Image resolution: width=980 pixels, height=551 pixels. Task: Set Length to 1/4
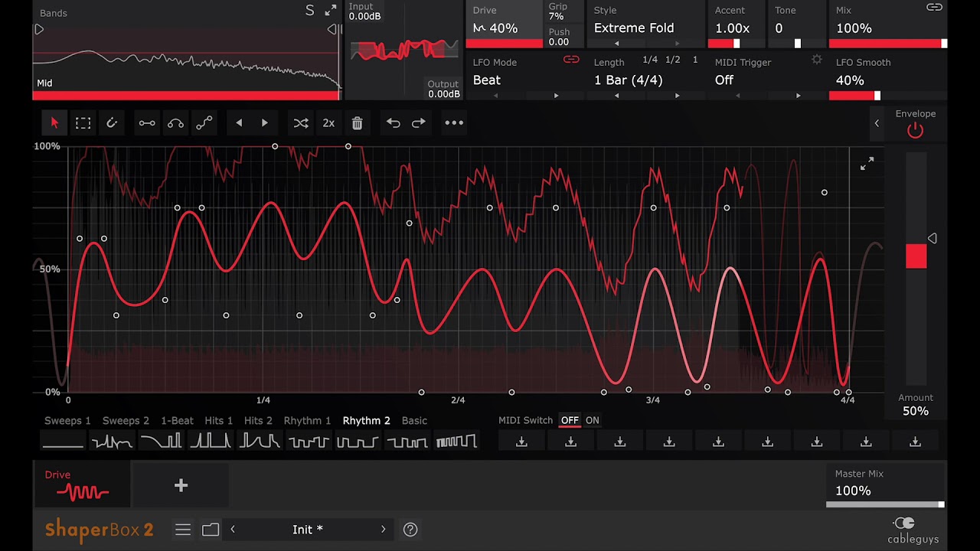click(650, 60)
